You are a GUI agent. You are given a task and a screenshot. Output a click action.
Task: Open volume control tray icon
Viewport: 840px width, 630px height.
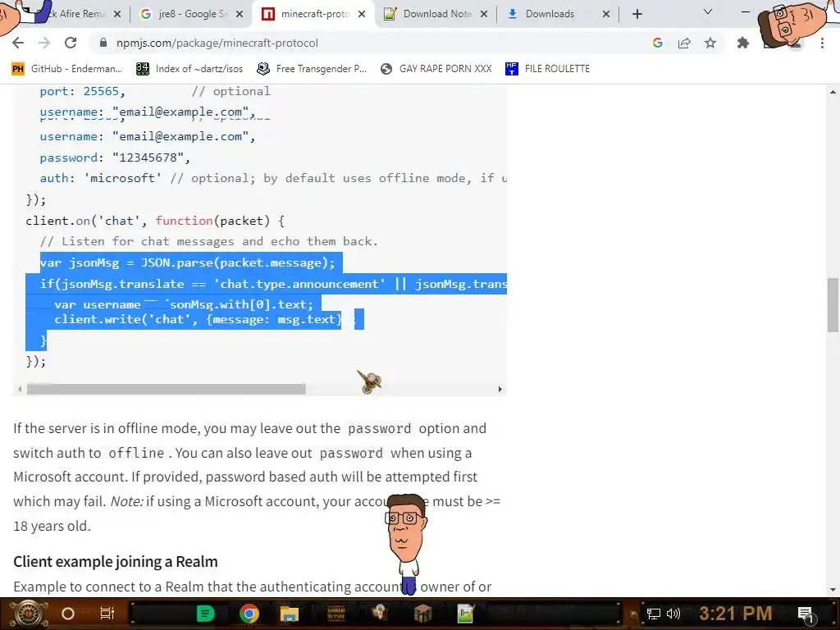[x=673, y=614]
